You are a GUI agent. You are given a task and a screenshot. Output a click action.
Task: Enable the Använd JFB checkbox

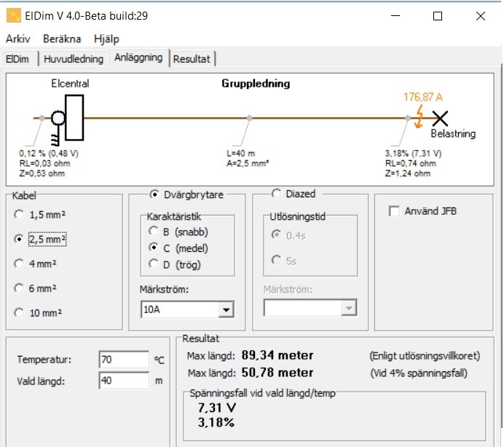pyautogui.click(x=395, y=211)
